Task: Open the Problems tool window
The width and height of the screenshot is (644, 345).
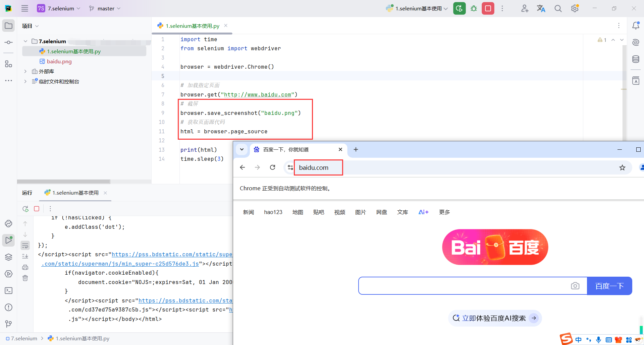Action: pos(8,307)
